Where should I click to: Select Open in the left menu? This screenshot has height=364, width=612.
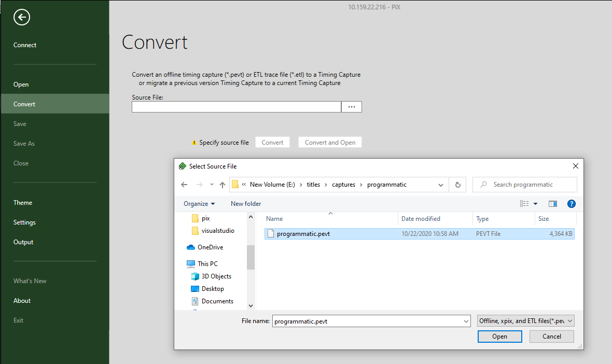(x=21, y=85)
